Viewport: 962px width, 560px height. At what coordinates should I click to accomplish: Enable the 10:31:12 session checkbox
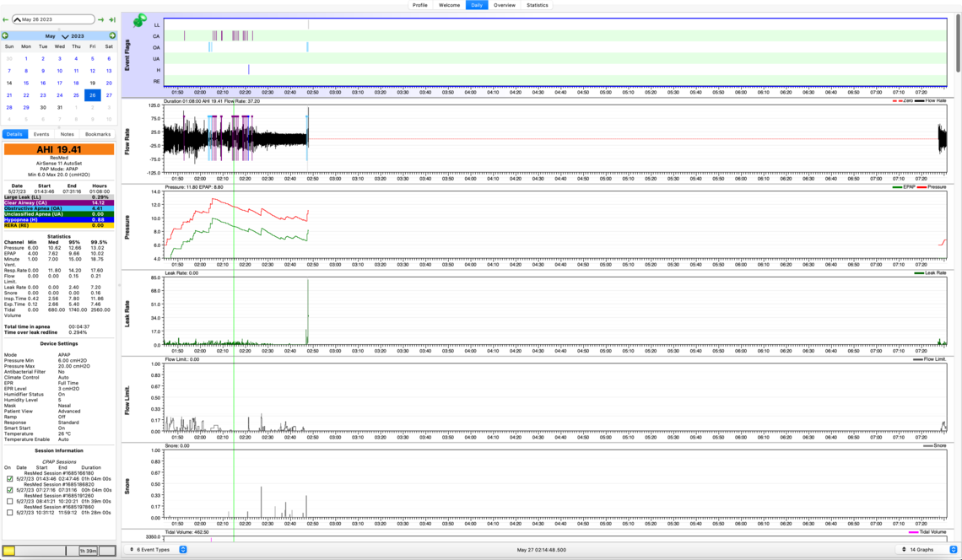click(x=10, y=512)
